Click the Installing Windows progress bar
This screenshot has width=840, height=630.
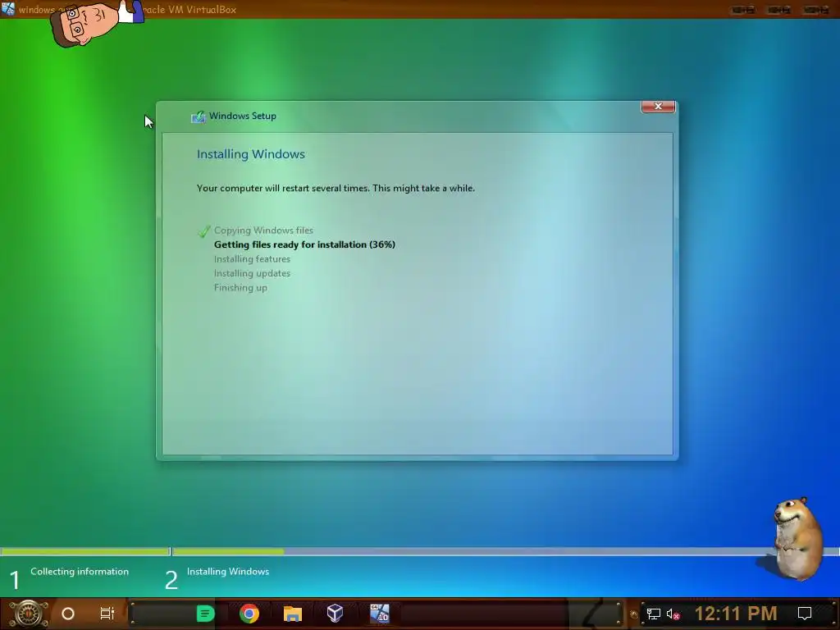[x=505, y=551]
